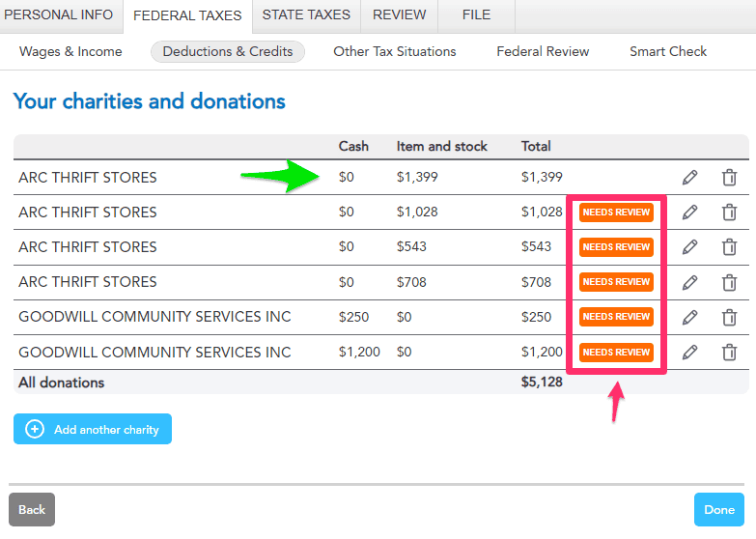
Task: Open edit for the $543 ARC donation
Action: 689,247
